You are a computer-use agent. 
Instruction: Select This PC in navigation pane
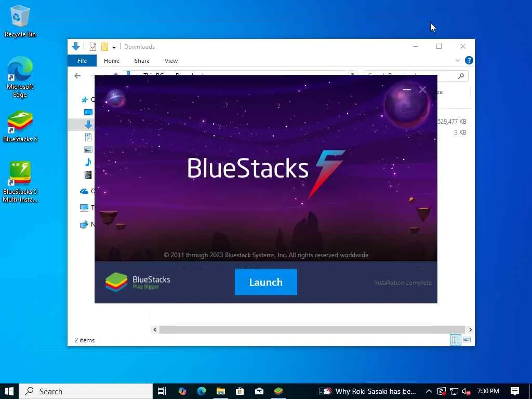(84, 208)
